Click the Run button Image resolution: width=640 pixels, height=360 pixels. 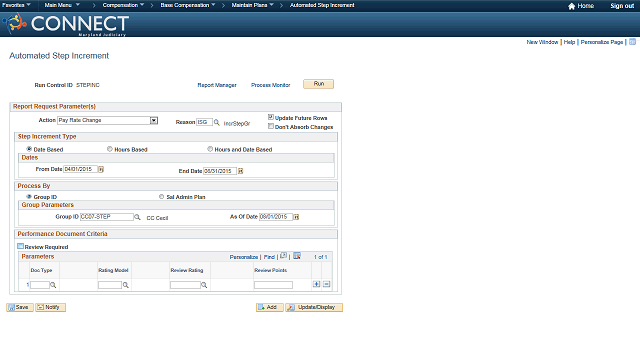pyautogui.click(x=318, y=84)
